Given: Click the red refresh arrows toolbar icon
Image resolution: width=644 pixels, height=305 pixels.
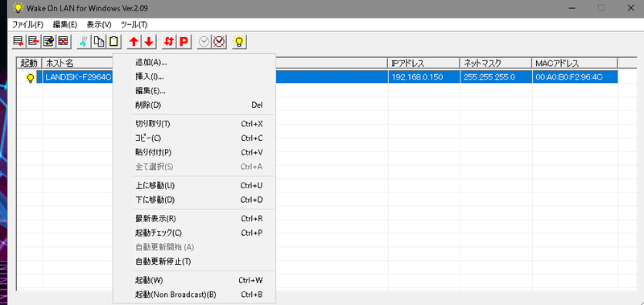Looking at the screenshot, I should pyautogui.click(x=169, y=42).
